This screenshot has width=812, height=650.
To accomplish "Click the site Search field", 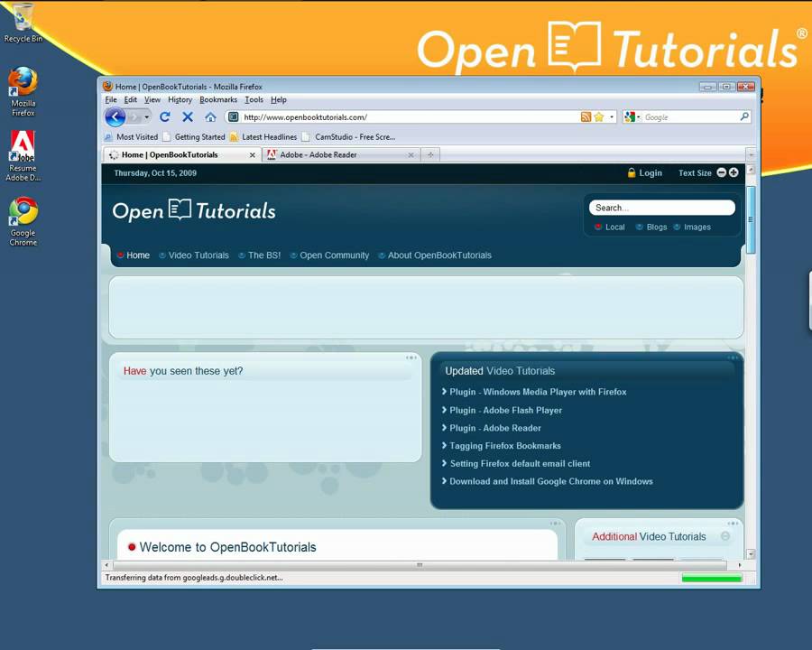I will [x=662, y=208].
